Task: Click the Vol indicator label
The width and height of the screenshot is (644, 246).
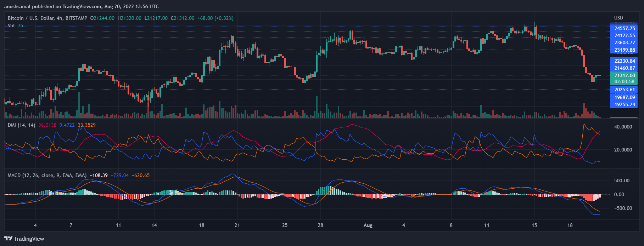Action: (x=11, y=25)
